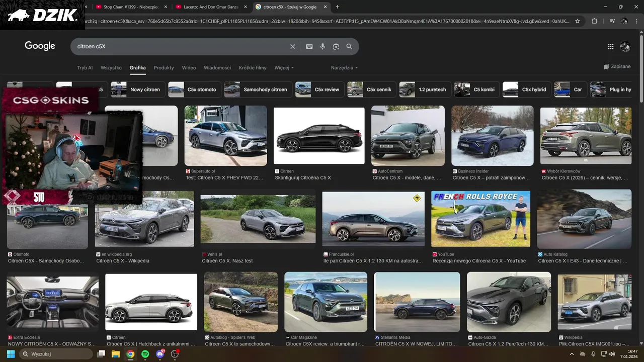Filter by the C5x otomoto chip

(194, 89)
